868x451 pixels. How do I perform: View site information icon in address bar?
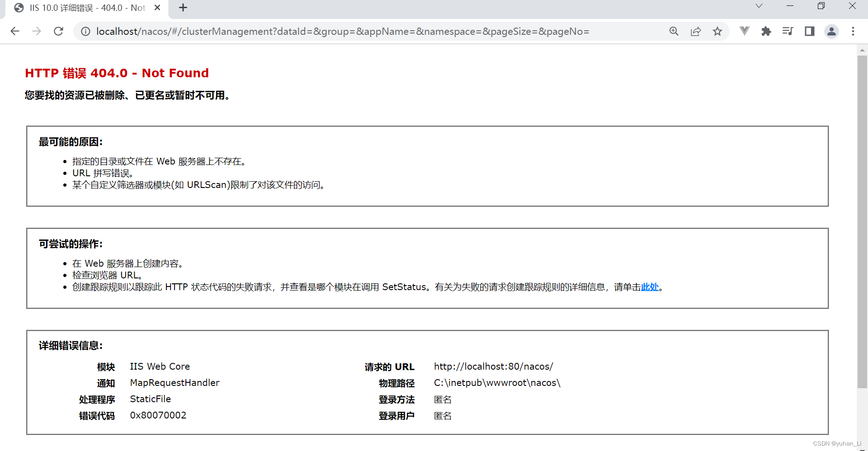tap(85, 31)
